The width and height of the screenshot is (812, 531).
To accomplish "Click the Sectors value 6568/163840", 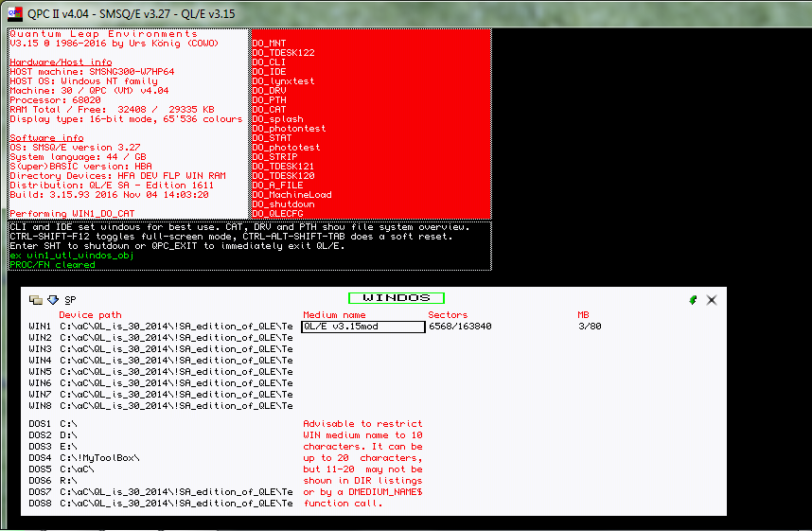I will pos(460,327).
